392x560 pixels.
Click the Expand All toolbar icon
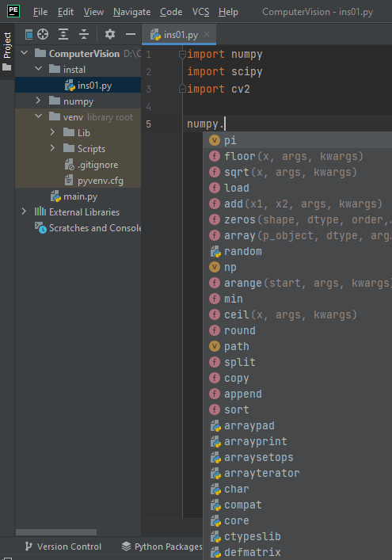pos(63,34)
